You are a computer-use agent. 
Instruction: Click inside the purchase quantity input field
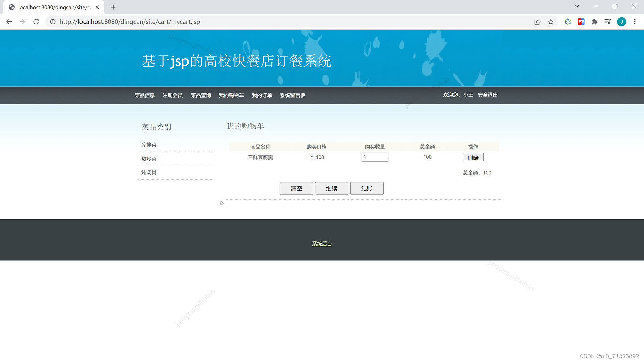coord(375,157)
